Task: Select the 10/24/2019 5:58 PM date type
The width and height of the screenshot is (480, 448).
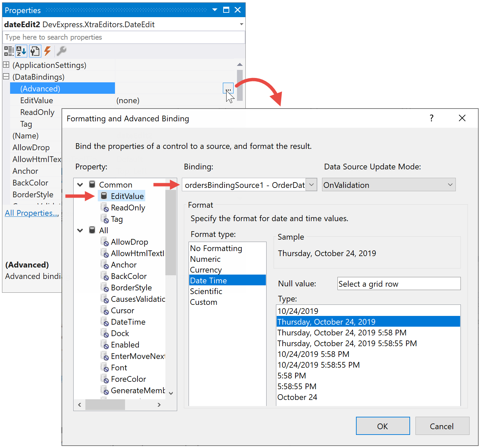Action: pyautogui.click(x=313, y=354)
